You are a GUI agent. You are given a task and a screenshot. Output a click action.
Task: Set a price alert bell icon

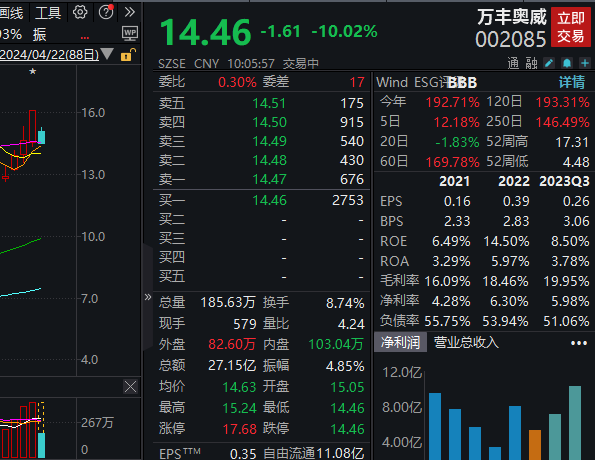click(x=567, y=63)
